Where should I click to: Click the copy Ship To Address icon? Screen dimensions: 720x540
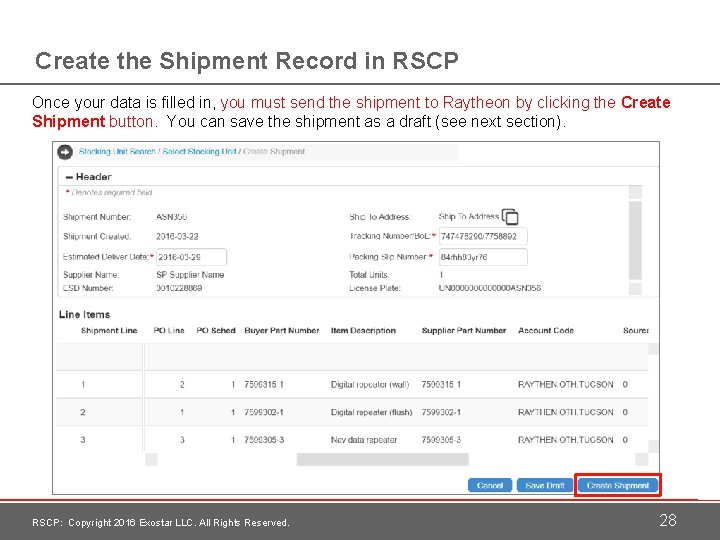(510, 216)
